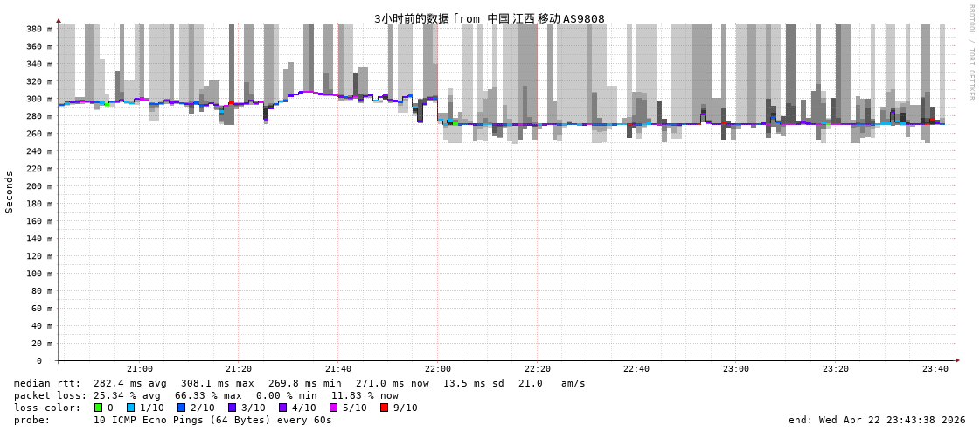
Task: Click the 23:40 time axis label
Action: [x=935, y=369]
